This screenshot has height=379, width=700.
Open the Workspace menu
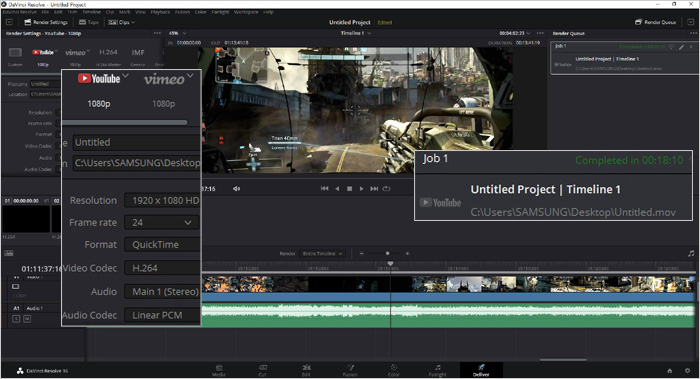coord(246,12)
